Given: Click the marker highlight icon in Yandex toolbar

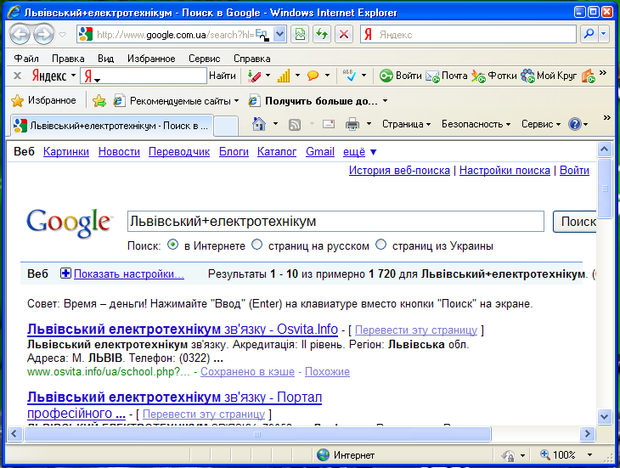Looking at the screenshot, I should click(254, 75).
